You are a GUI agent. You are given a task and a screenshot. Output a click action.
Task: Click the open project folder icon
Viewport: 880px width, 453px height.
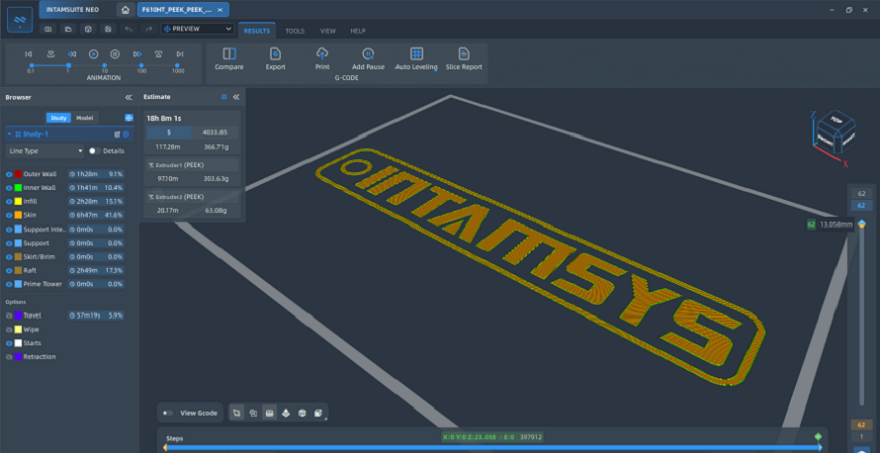point(68,29)
